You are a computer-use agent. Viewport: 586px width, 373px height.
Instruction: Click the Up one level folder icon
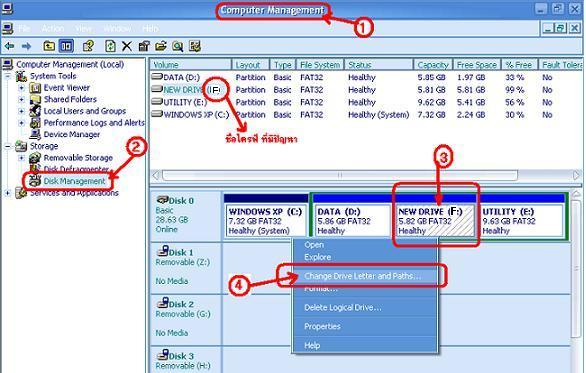[x=49, y=46]
